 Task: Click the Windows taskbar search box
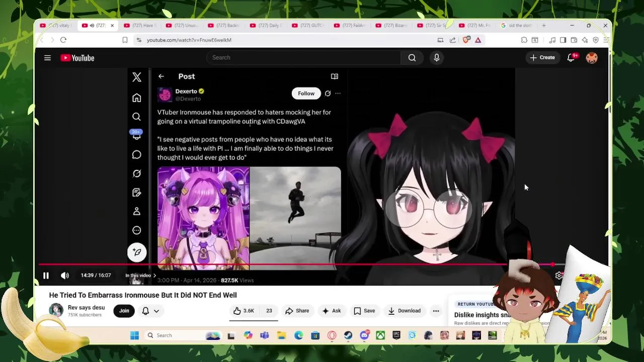tap(183, 335)
